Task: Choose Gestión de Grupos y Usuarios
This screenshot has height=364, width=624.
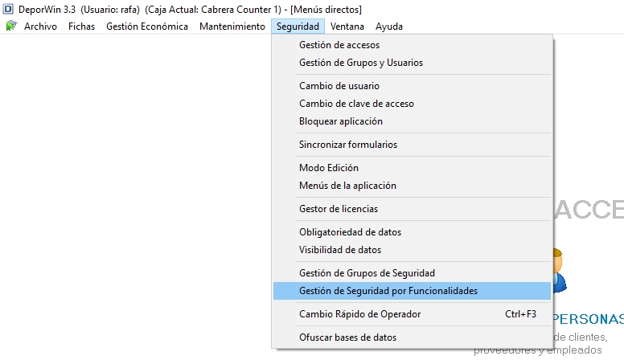Action: pyautogui.click(x=412, y=63)
